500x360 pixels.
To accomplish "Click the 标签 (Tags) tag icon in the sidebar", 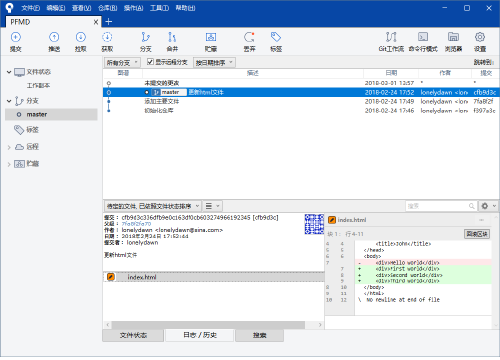I will [19, 130].
